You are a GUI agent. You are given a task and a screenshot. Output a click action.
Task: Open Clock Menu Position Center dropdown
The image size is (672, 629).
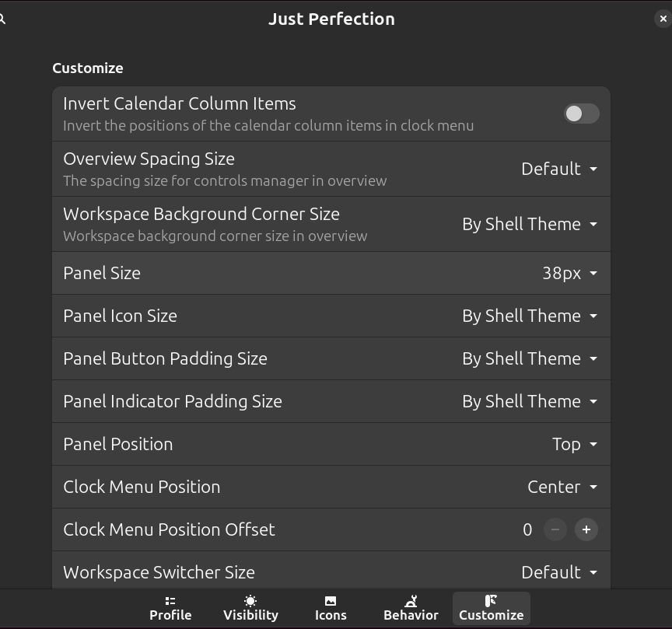click(562, 487)
